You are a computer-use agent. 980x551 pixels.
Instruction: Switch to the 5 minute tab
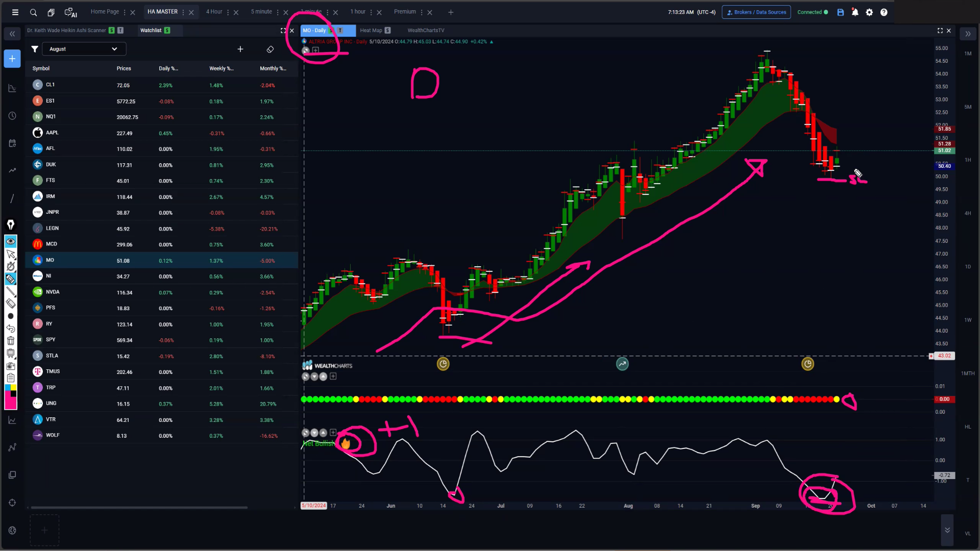pyautogui.click(x=261, y=12)
